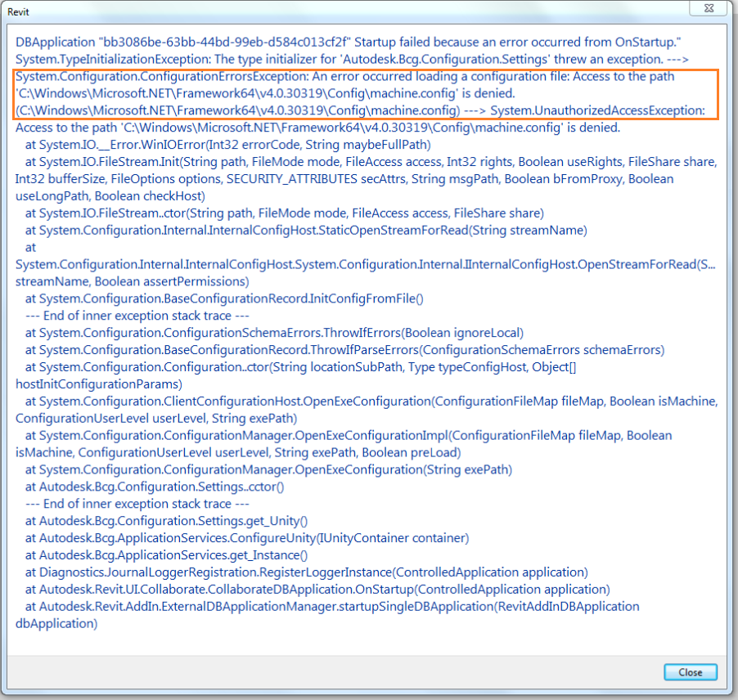Click the ThrowIfParseErrors stack line
Image resolution: width=738 pixels, height=700 pixels.
coord(344,350)
